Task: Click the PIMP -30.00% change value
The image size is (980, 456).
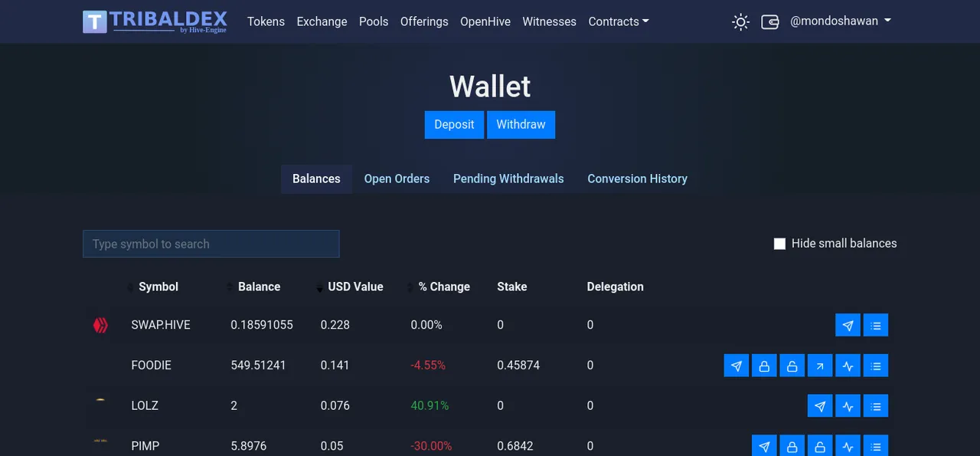Action: [431, 446]
